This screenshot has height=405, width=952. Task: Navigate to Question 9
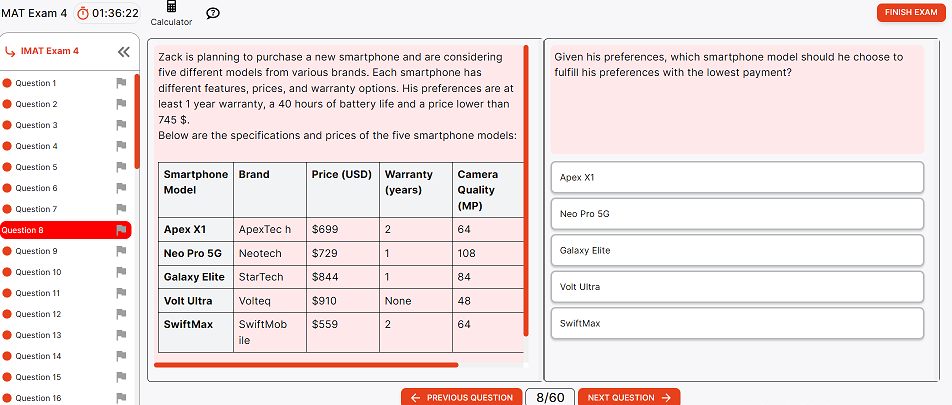click(36, 251)
